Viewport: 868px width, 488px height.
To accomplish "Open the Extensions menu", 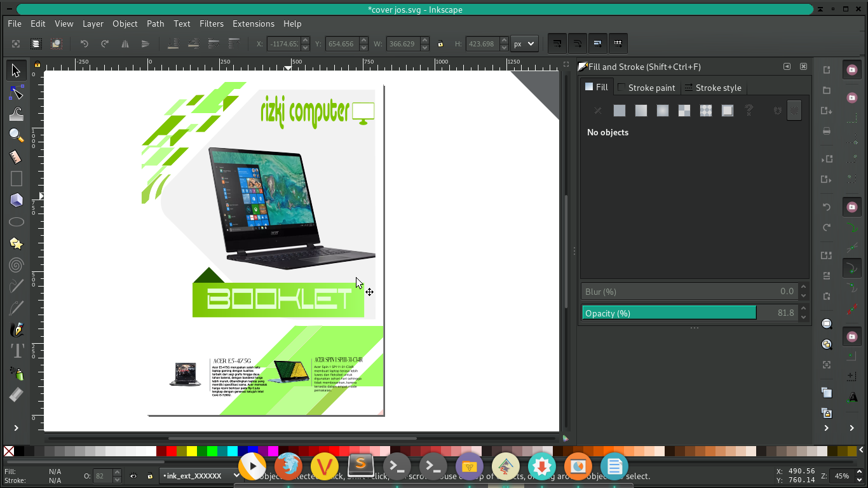I will pos(254,24).
